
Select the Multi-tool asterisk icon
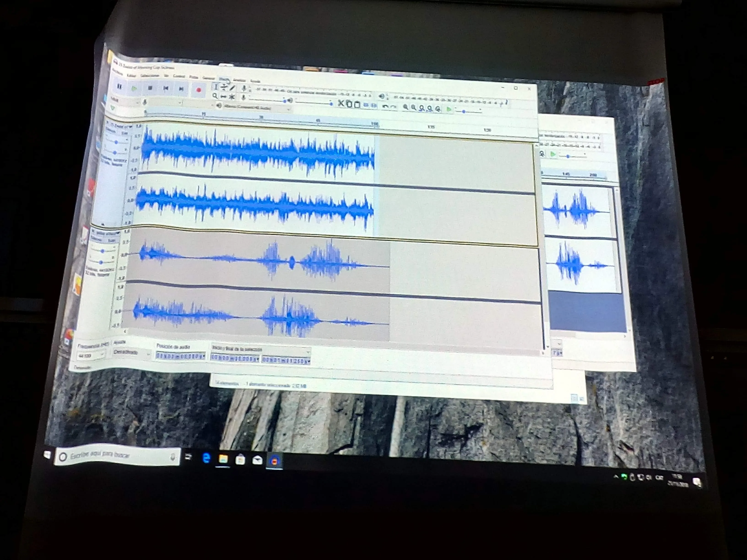[232, 97]
